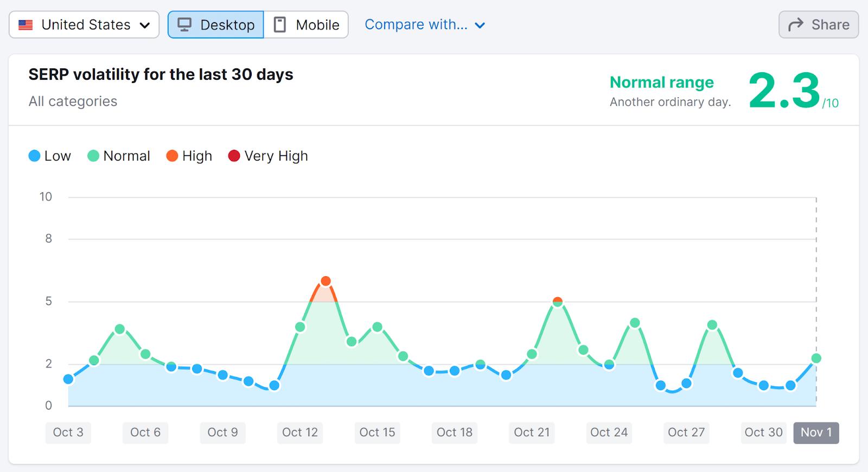
Task: Switch to the Desktop tab
Action: click(x=216, y=25)
